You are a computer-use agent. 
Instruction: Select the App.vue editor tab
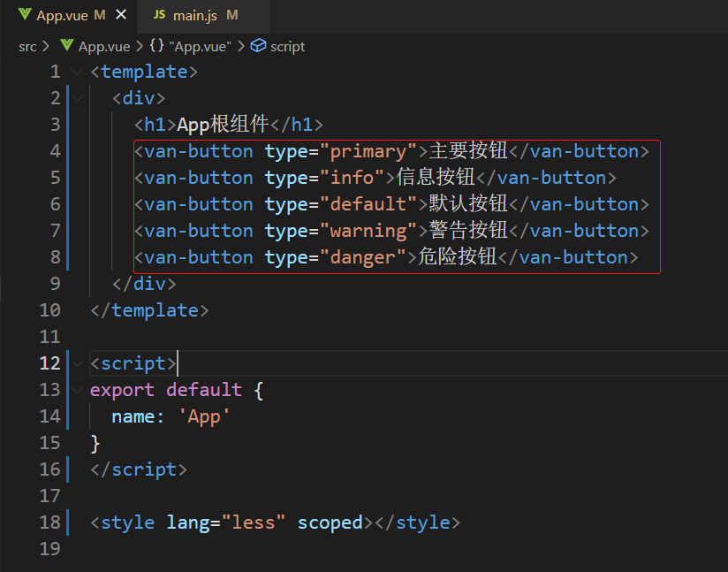pyautogui.click(x=62, y=15)
